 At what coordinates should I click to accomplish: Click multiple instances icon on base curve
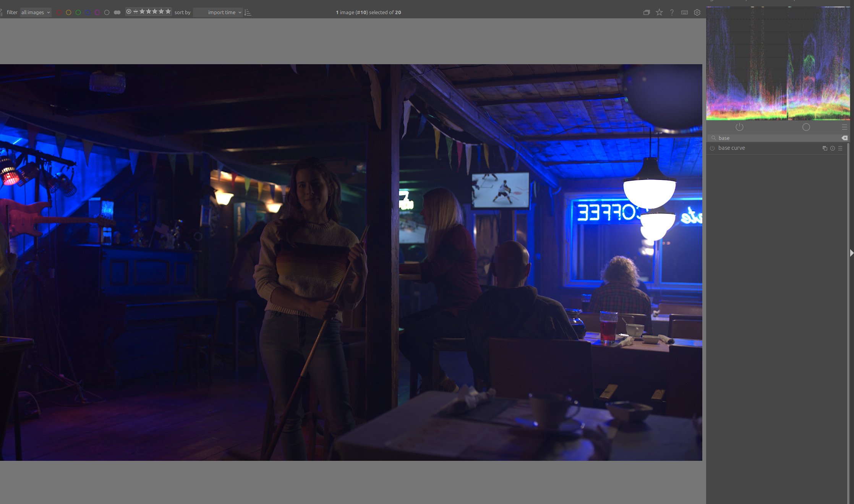pos(825,148)
